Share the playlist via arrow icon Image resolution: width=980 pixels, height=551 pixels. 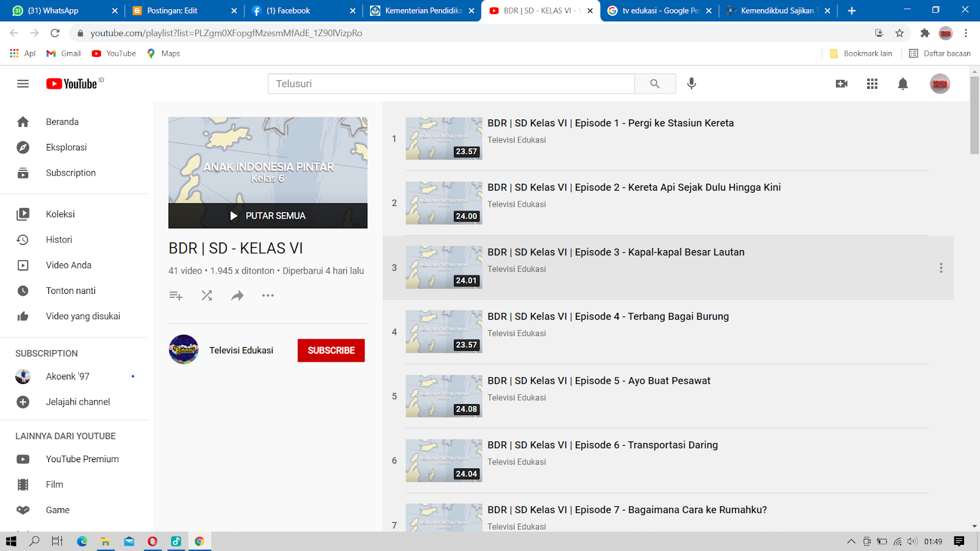pyautogui.click(x=238, y=296)
